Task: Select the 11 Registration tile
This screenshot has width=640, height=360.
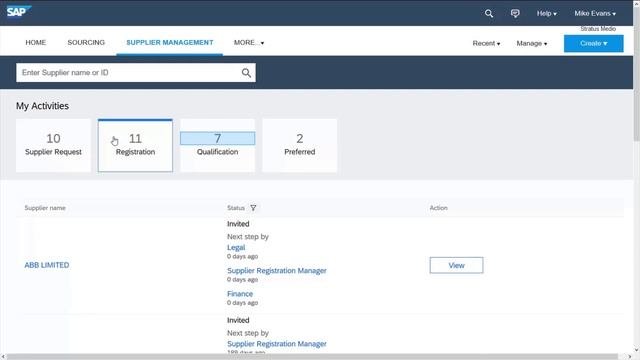Action: pyautogui.click(x=135, y=145)
